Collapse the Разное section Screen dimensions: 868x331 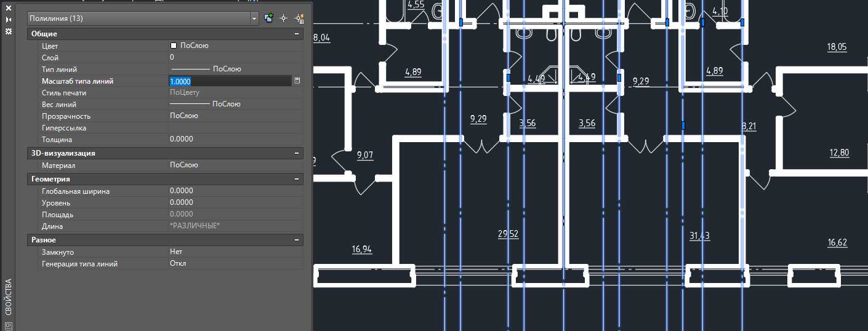[297, 240]
